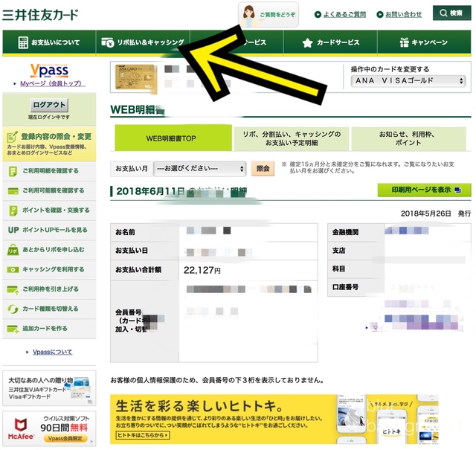
Task: Click the gift icon beside キャンペーン
Action: point(405,42)
